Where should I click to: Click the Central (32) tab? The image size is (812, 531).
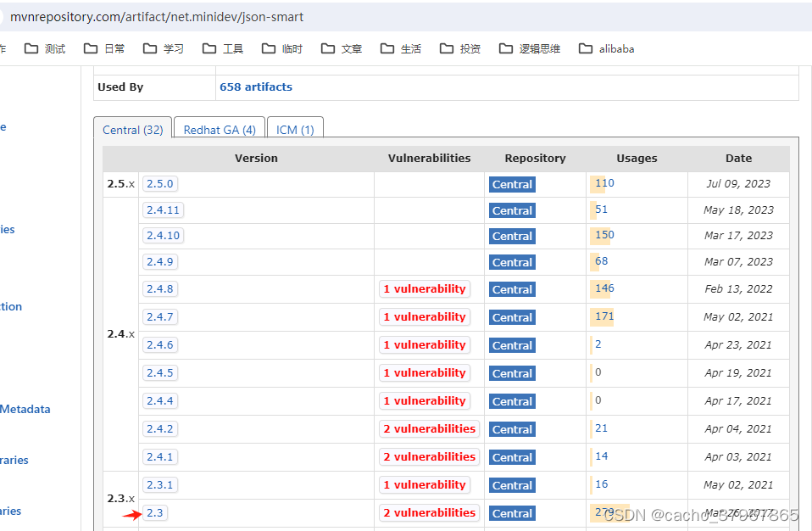(x=132, y=129)
